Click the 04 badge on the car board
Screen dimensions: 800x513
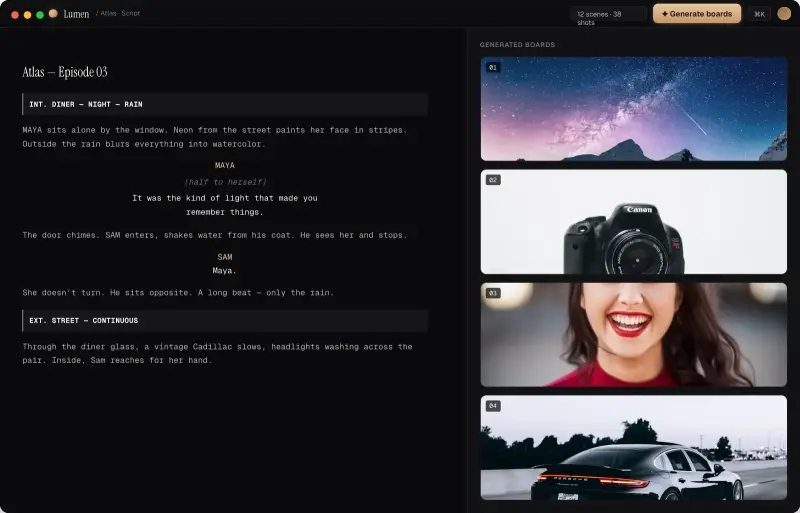pyautogui.click(x=493, y=406)
